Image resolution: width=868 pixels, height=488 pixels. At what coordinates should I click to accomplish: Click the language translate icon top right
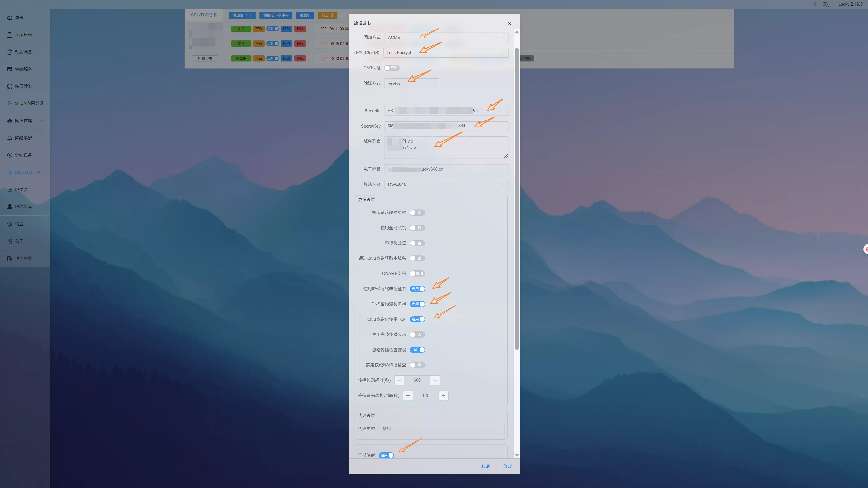coord(826,4)
